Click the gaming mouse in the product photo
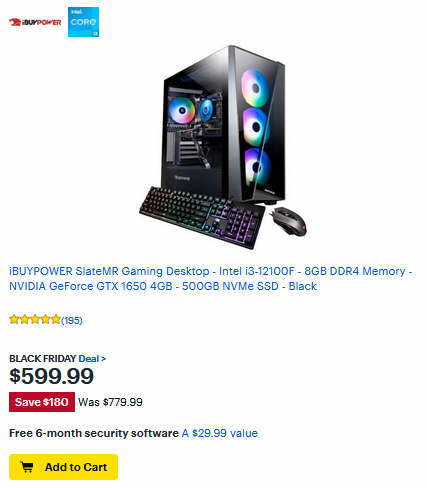The width and height of the screenshot is (427, 488). [289, 220]
